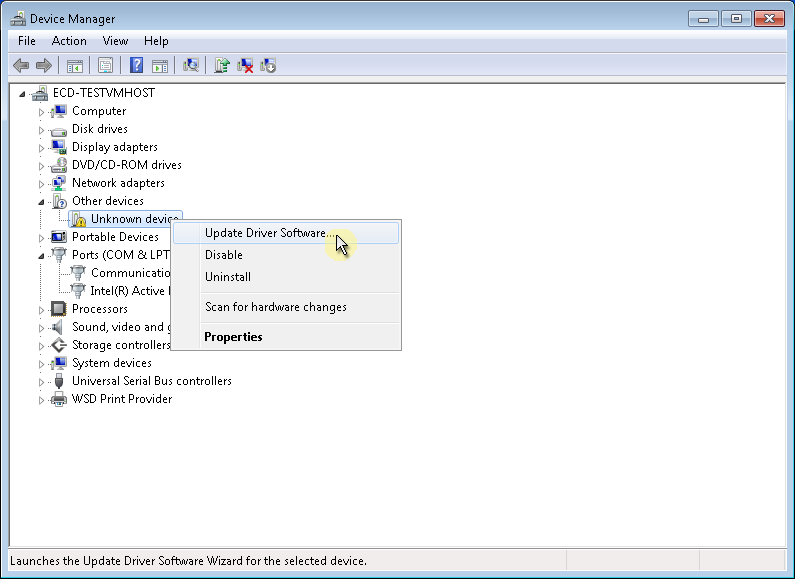Expand the Computer category arrow
The image size is (795, 579).
click(42, 112)
